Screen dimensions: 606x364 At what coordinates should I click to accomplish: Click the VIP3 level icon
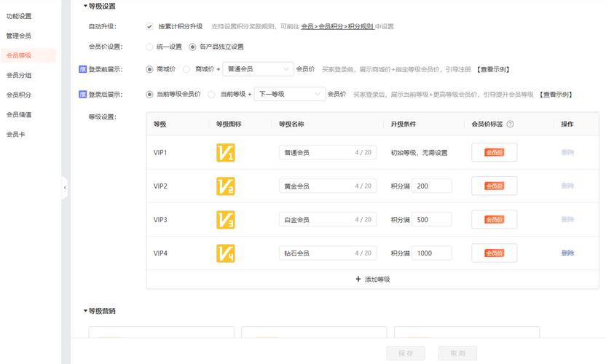(x=226, y=219)
